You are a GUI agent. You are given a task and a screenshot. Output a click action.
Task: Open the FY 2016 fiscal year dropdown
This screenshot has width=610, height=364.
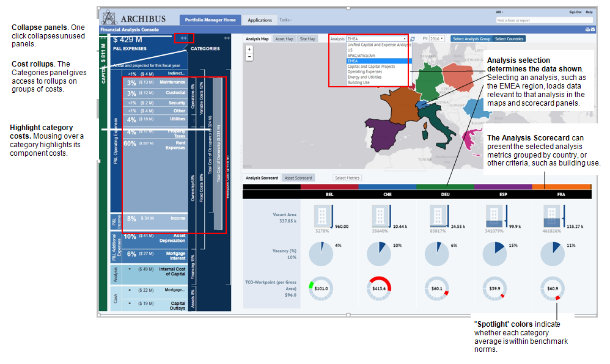[x=435, y=38]
